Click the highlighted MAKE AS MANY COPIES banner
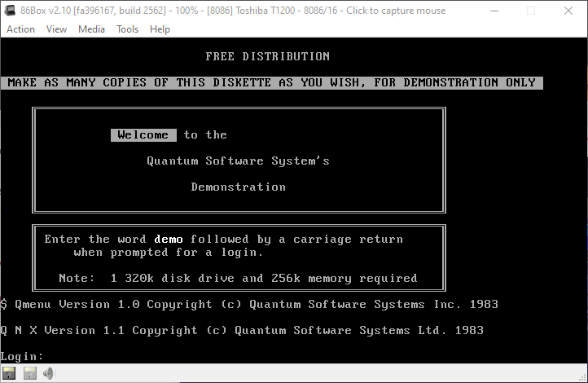Viewport: 588px width, 383px height. tap(272, 83)
